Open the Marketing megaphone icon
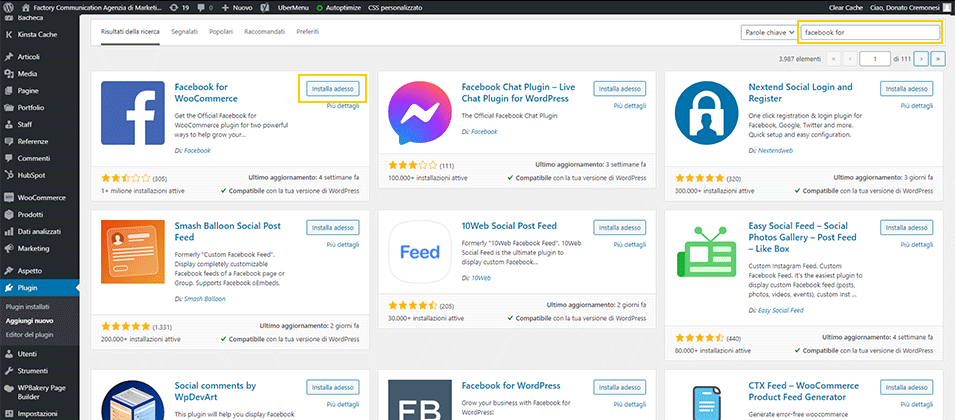The width and height of the screenshot is (955, 420). [x=9, y=248]
